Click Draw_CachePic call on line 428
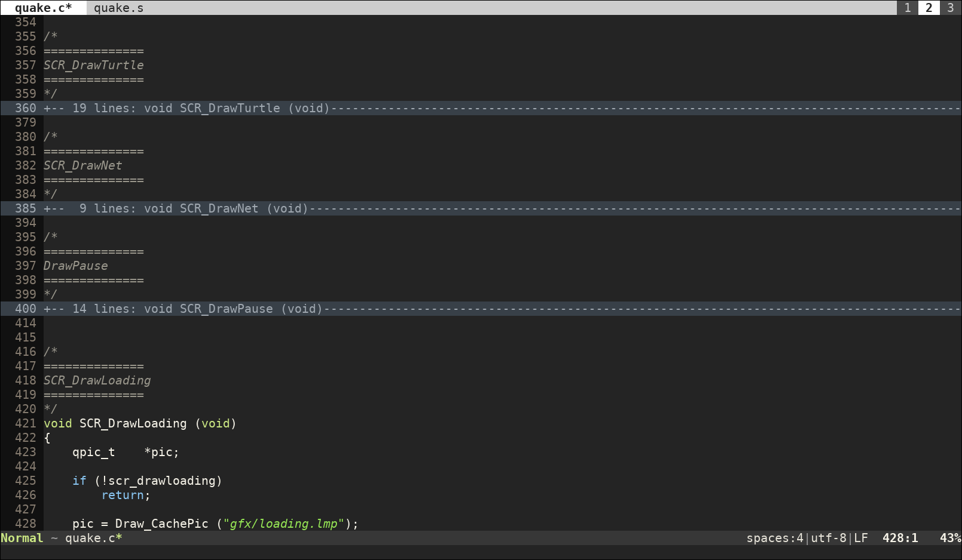 162,524
